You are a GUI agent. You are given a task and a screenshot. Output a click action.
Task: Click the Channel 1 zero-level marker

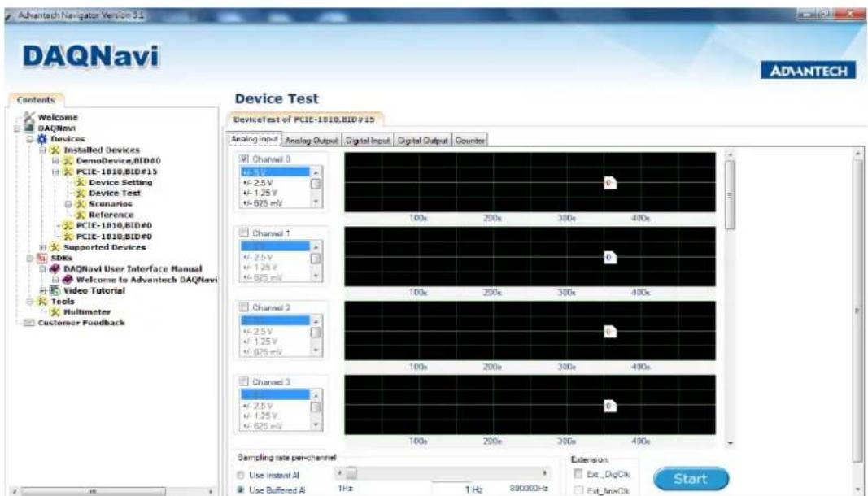[x=610, y=258]
